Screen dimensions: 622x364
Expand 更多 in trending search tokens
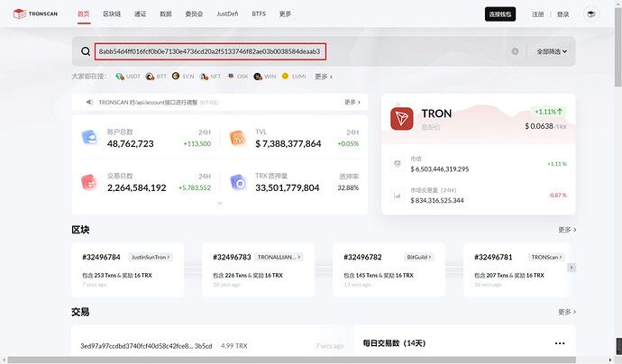coord(324,77)
